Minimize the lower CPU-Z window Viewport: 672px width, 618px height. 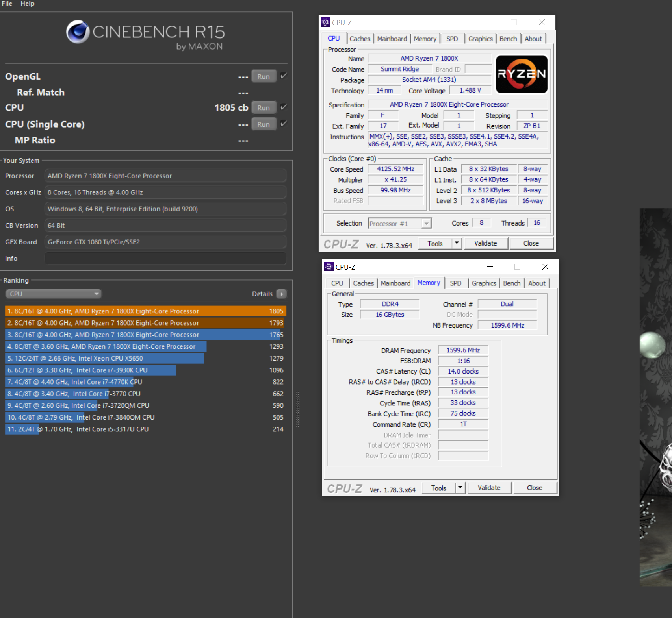coord(490,267)
